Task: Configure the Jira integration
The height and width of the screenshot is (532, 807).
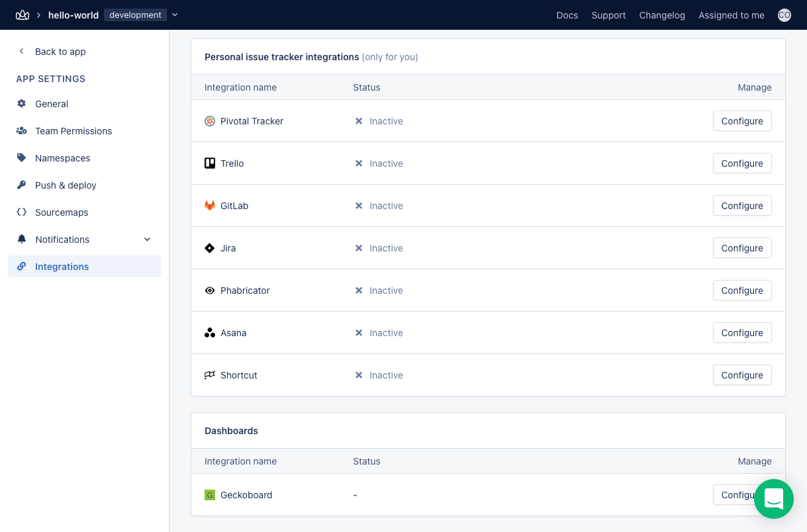Action: (x=742, y=248)
